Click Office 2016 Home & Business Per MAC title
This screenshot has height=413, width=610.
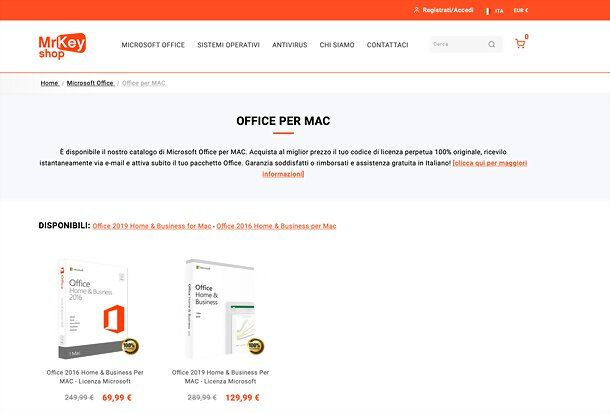click(95, 377)
